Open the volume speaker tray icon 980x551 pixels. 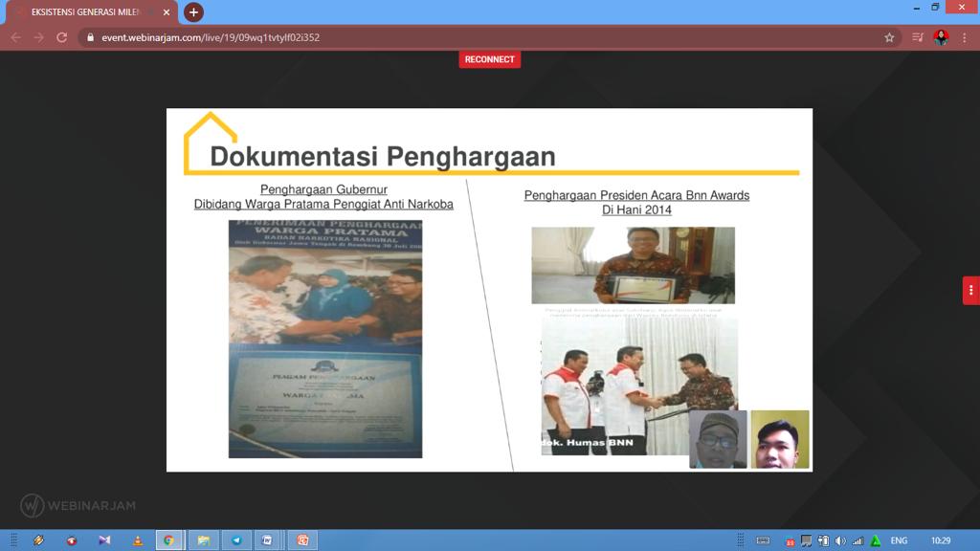click(x=840, y=541)
